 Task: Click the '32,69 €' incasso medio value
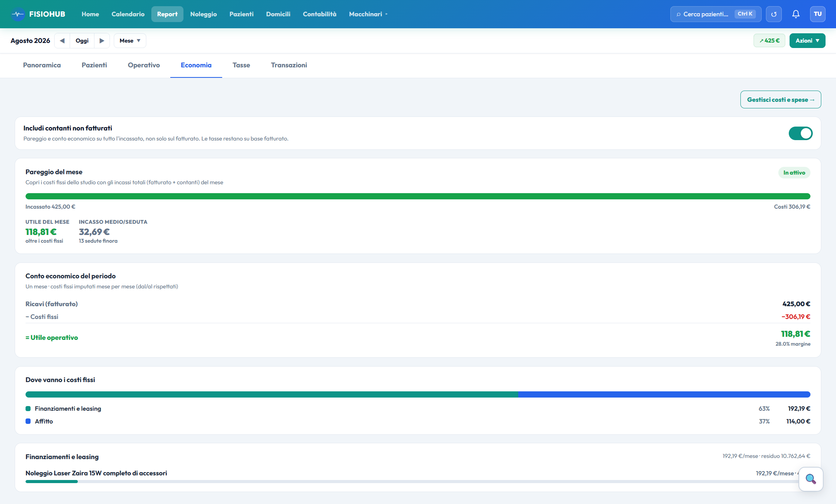pos(94,232)
